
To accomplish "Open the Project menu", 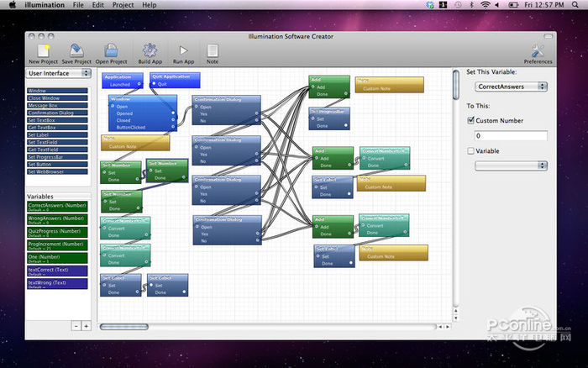I will [123, 5].
